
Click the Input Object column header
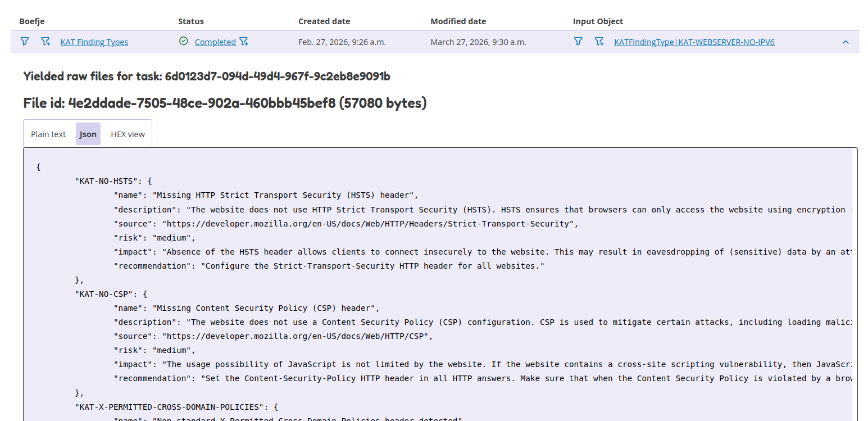598,21
